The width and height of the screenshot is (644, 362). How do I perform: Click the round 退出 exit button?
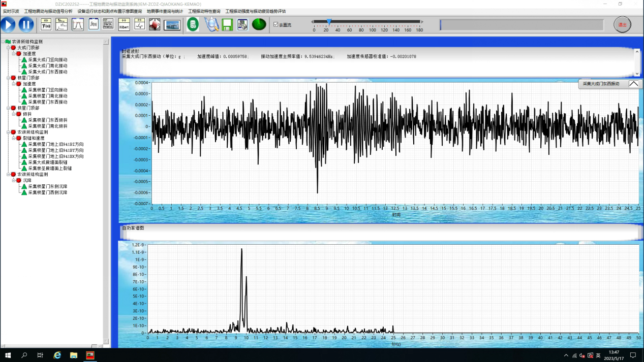tap(622, 24)
